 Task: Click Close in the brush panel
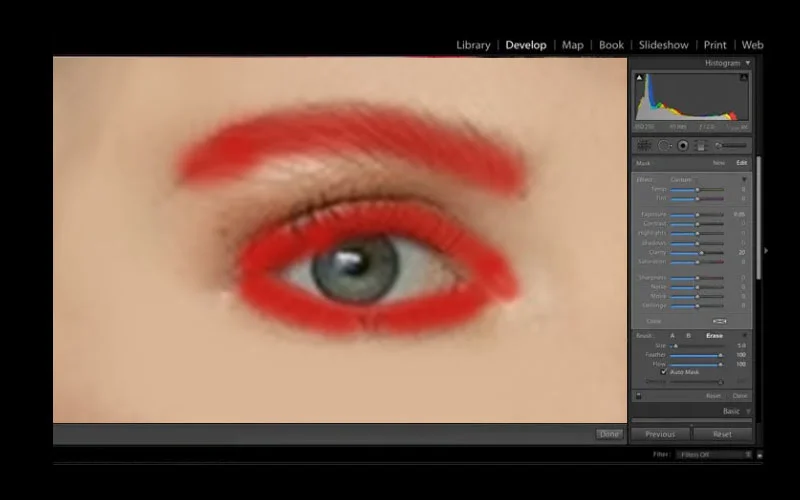pyautogui.click(x=740, y=396)
